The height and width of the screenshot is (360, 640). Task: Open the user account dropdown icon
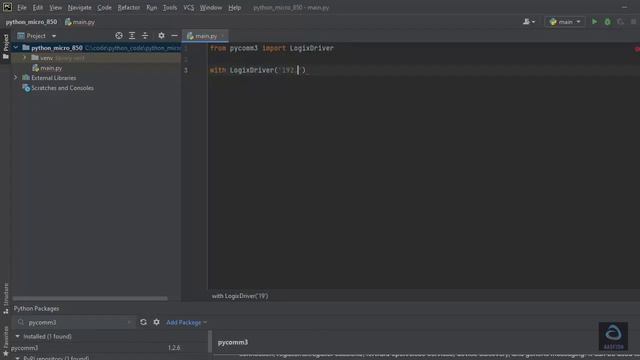(x=529, y=22)
